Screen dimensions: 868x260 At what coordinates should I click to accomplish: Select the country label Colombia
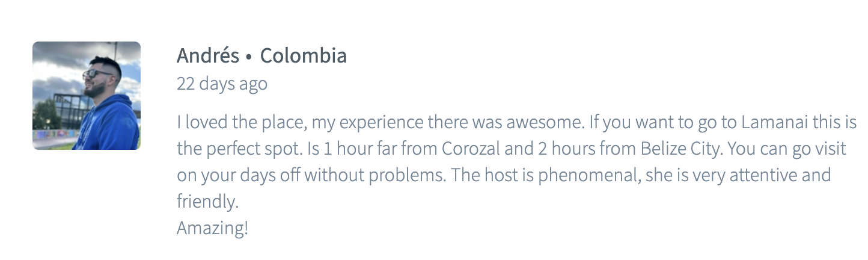pyautogui.click(x=303, y=56)
